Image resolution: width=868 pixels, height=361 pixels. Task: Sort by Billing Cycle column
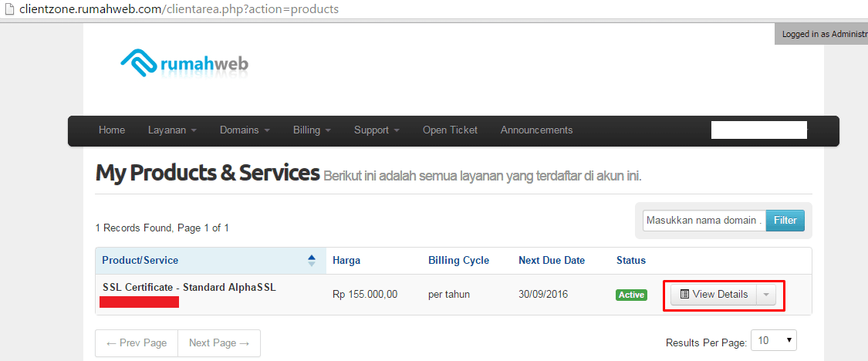458,260
